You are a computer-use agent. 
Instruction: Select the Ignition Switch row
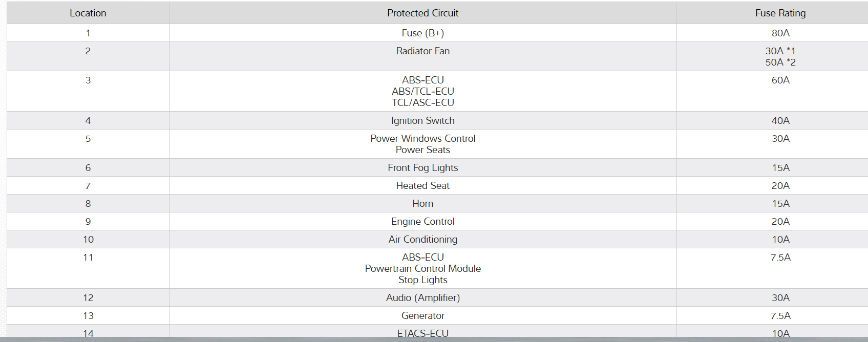(x=422, y=121)
